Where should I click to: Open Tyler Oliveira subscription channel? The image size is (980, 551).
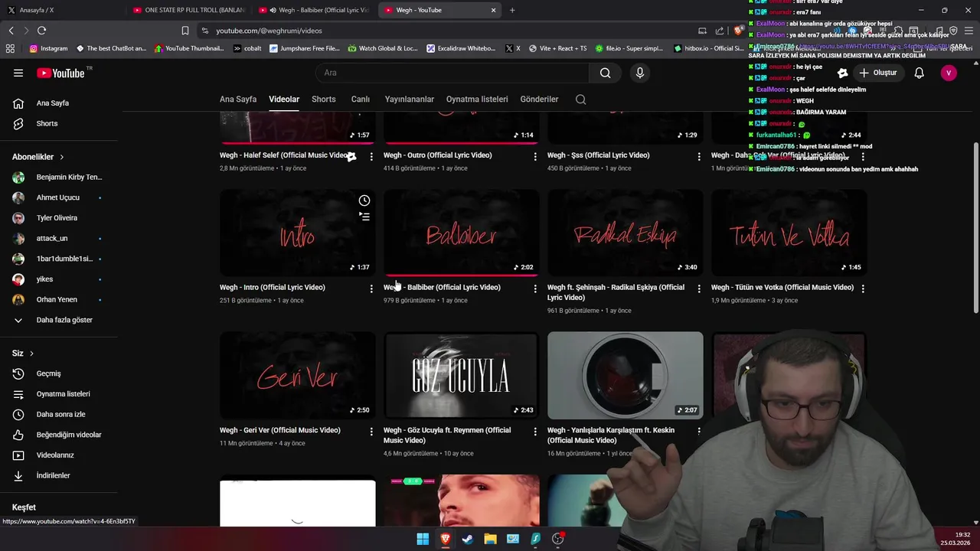pyautogui.click(x=59, y=218)
